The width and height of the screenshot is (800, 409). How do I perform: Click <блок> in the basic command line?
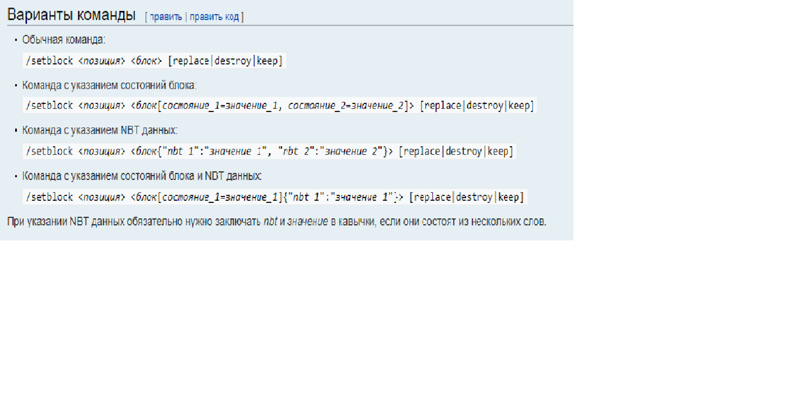[x=146, y=61]
